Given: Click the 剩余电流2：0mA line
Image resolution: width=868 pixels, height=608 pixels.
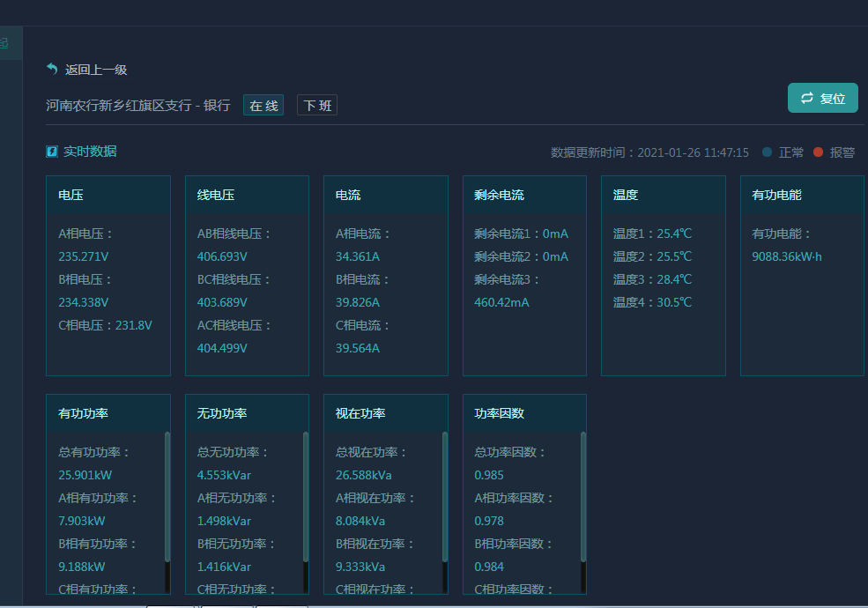Looking at the screenshot, I should tap(521, 256).
